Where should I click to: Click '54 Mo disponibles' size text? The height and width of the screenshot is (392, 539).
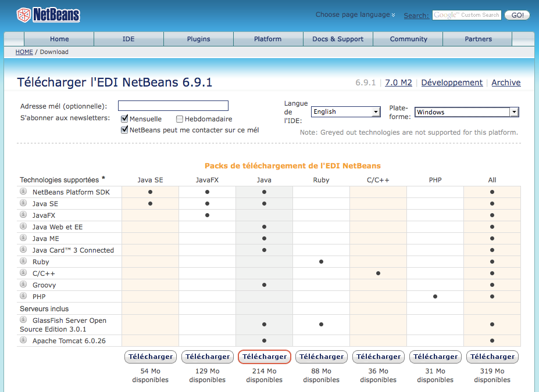coord(150,375)
